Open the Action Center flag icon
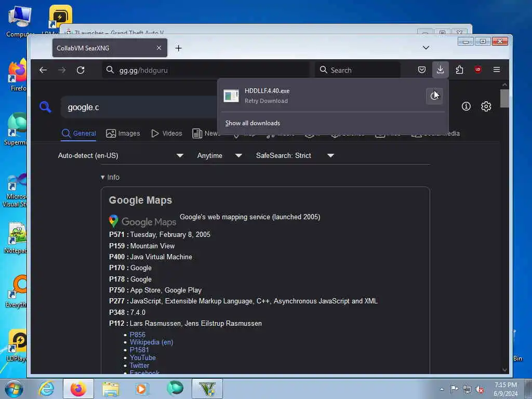 click(454, 389)
